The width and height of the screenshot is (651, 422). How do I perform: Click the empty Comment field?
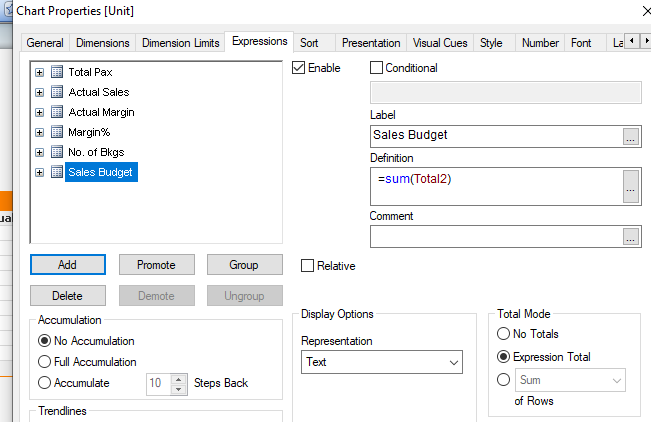(x=497, y=237)
